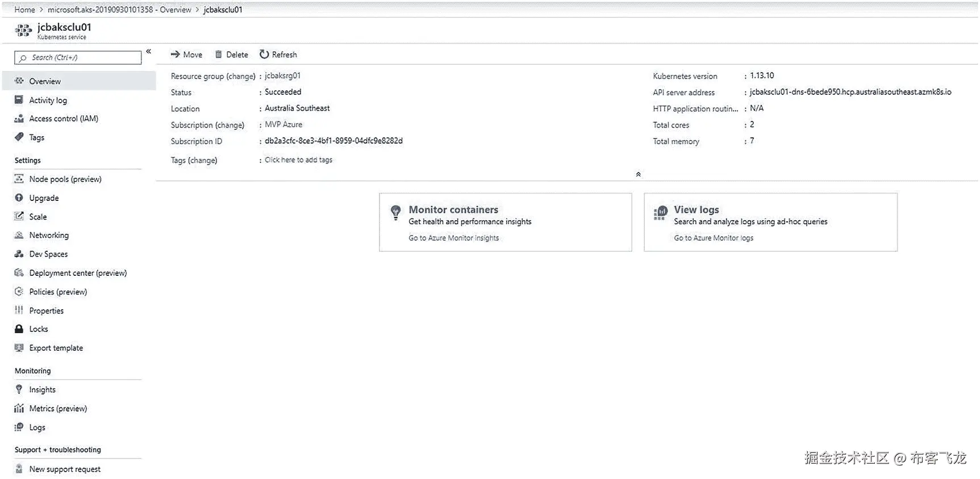
Task: Click Go to Azure Monitor insights link
Action: pyautogui.click(x=453, y=238)
